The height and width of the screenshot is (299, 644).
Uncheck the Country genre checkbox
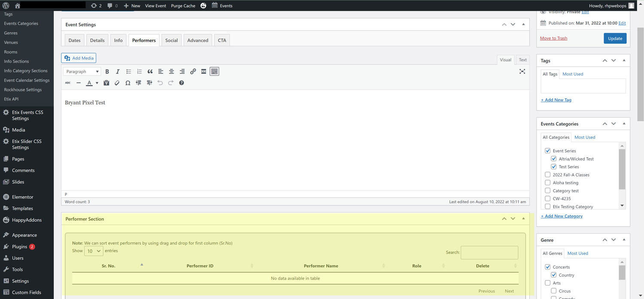pos(553,275)
